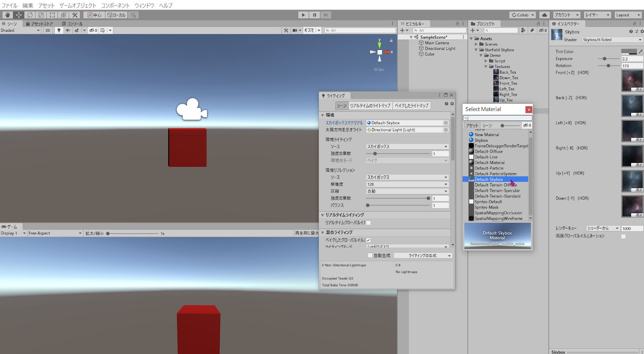Screen dimensions: 644x354
Task: Toggle ローカル handle rotation button
Action: click(x=117, y=15)
